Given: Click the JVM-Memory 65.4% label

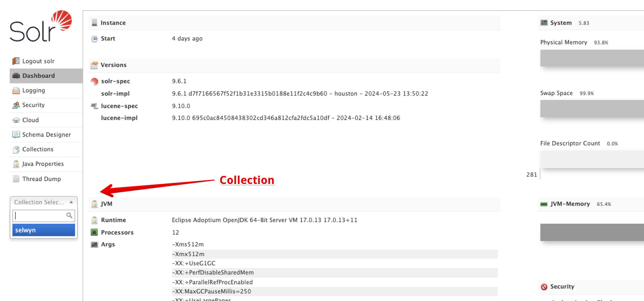Looking at the screenshot, I should click(x=604, y=204).
